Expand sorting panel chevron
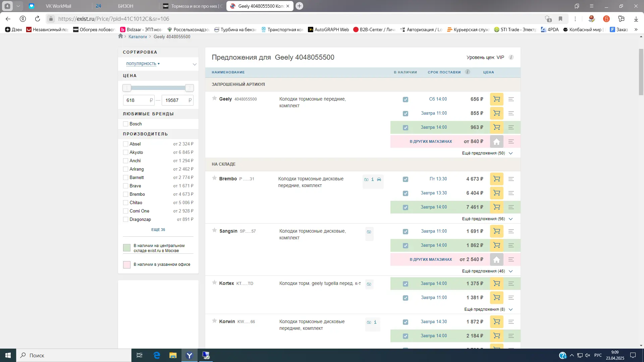Viewport: 644px width, 362px height. 195,64
